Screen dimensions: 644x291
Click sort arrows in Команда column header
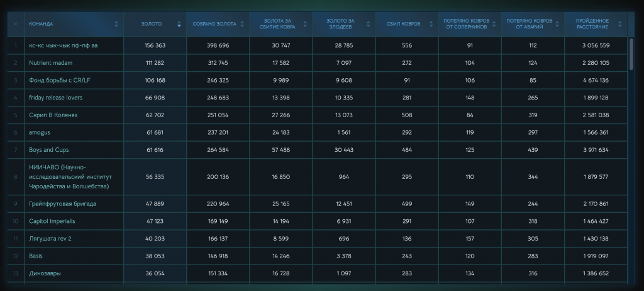coord(116,24)
